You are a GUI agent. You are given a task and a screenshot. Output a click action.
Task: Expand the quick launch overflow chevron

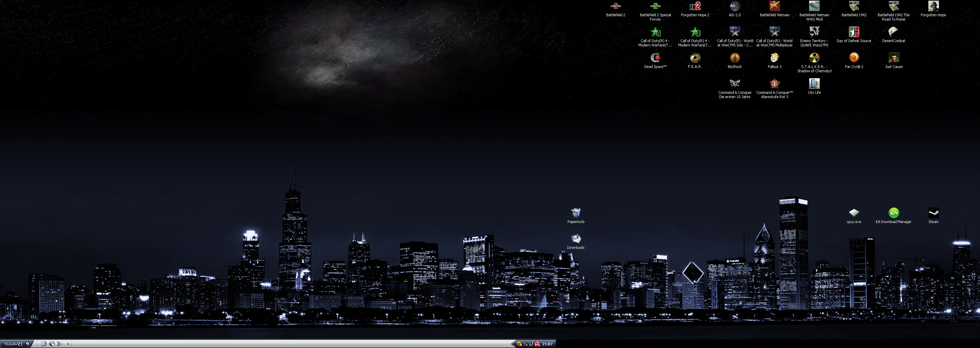(68, 344)
